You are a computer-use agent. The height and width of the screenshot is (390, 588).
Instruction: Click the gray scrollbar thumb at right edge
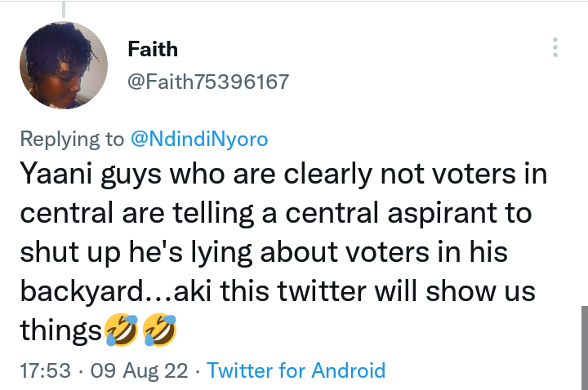585,348
